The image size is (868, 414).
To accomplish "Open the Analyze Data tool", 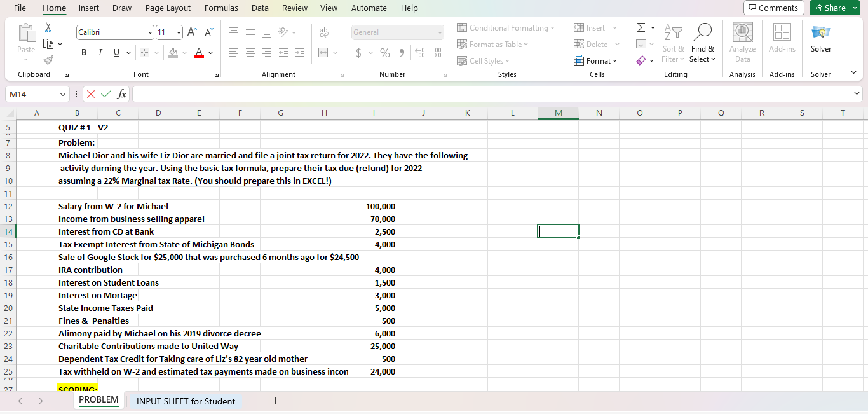I will coord(742,43).
